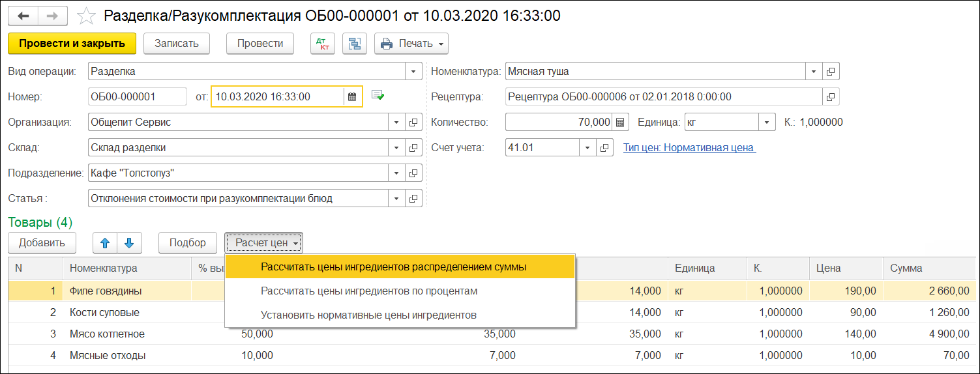Open calendar picker for document date

(352, 97)
